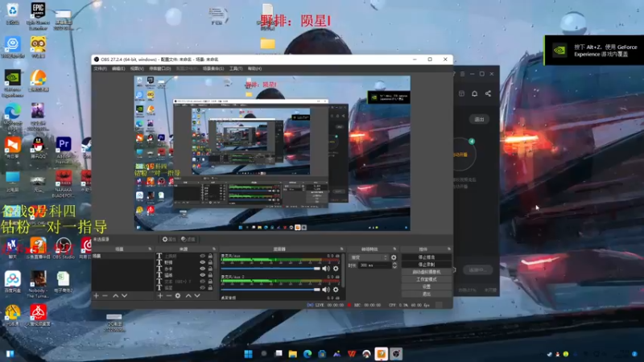Open 停靠窗口(D) menu in OBS

click(159, 68)
